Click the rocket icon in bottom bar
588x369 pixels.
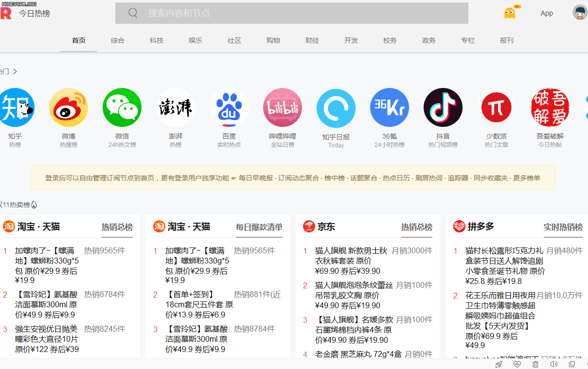(x=499, y=364)
